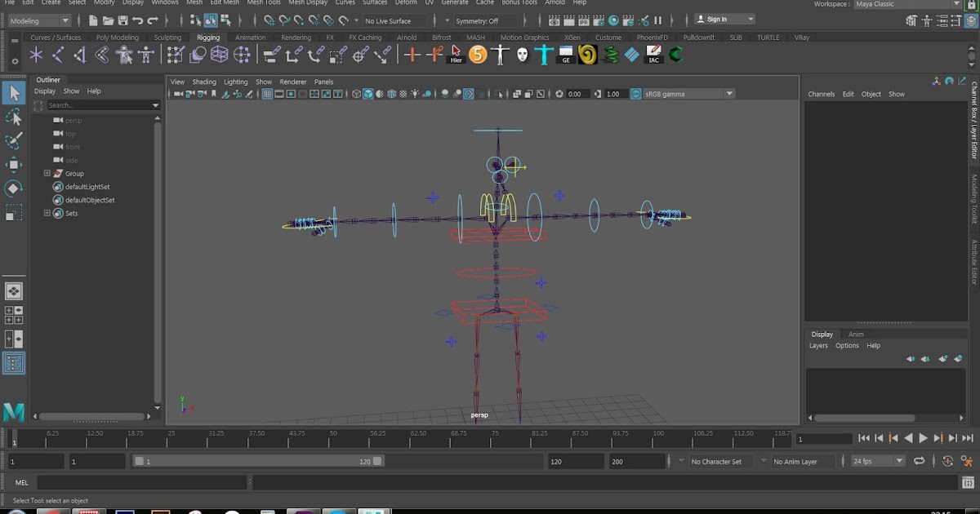The height and width of the screenshot is (514, 980).
Task: Toggle the Outliner panel layout button
Action: 14,363
